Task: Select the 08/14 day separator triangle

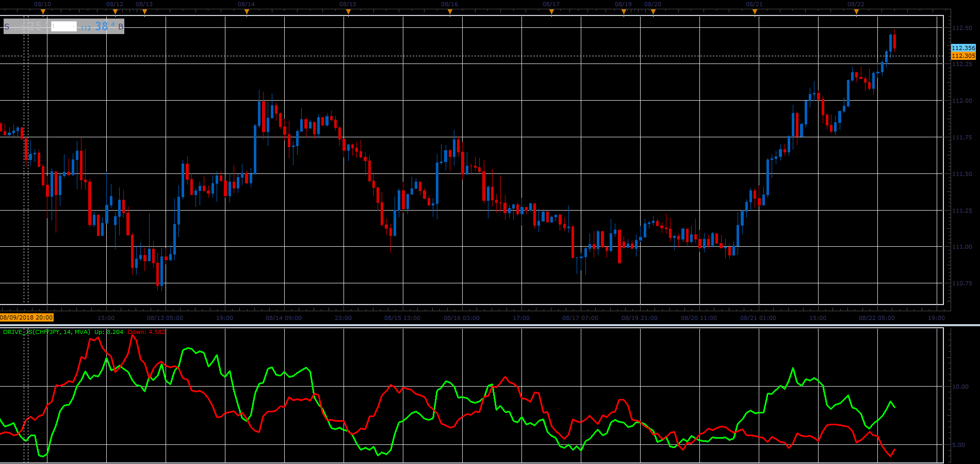Action: 247,11
